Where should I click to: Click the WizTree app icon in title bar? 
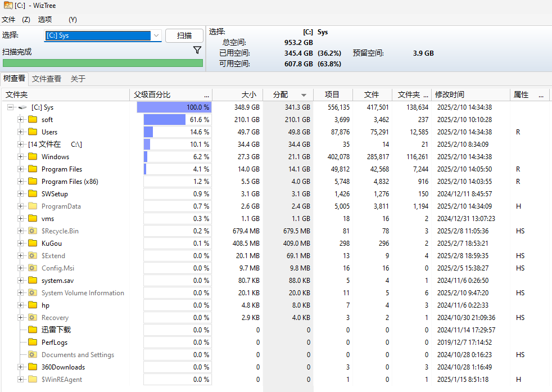point(8,5)
